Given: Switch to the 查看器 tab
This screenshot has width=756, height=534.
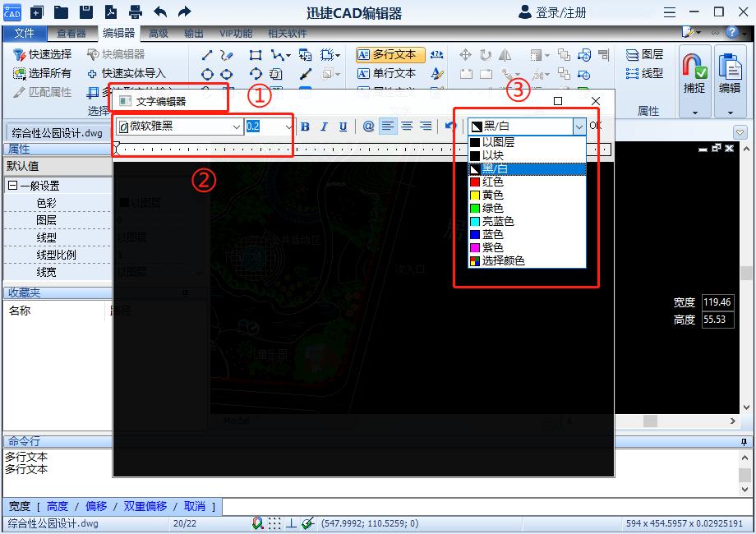Looking at the screenshot, I should [71, 33].
